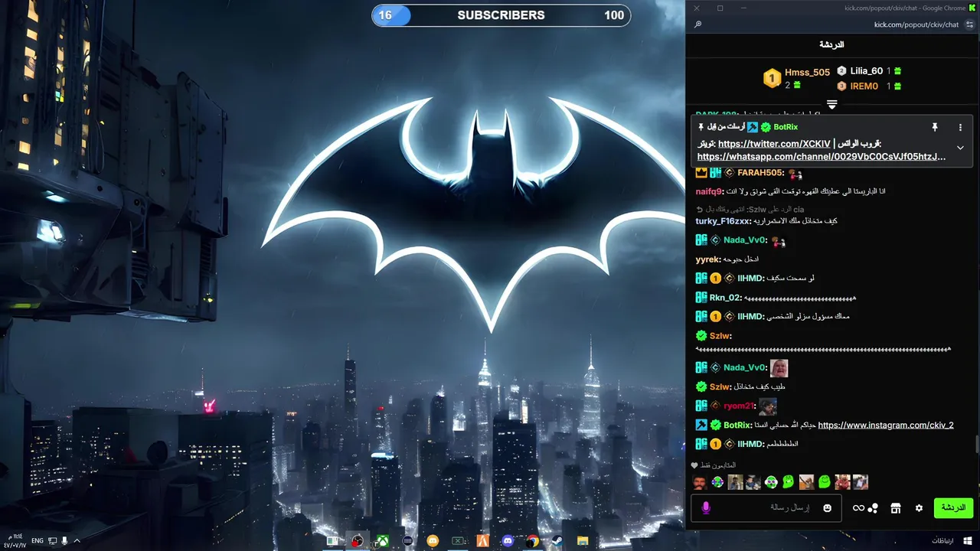This screenshot has width=980, height=551.
Task: Click the emote image in Nada_Vv0's message
Action: (779, 368)
